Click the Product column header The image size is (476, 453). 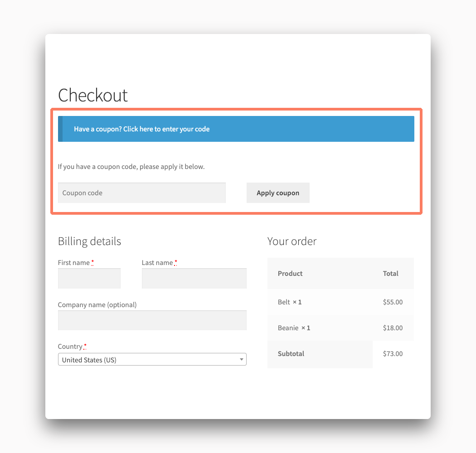tap(290, 273)
